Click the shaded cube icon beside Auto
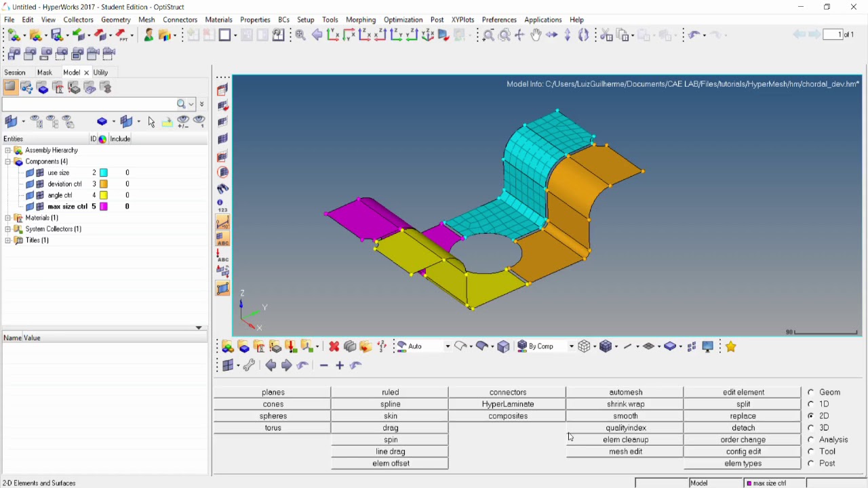Viewport: 868px width, 488px height. [503, 346]
